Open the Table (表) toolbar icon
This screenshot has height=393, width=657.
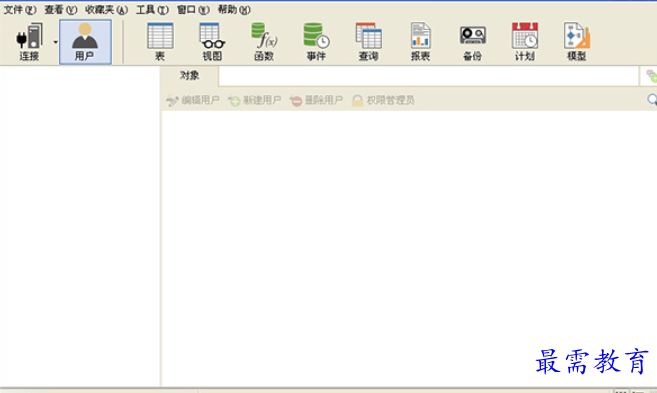(160, 42)
